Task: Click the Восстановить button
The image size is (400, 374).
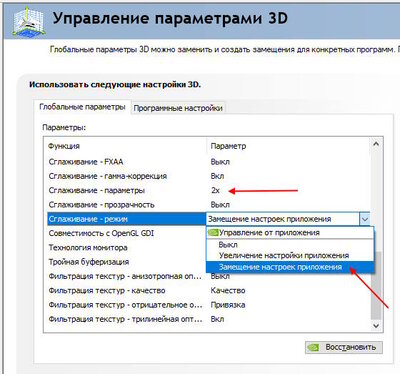Action: (x=344, y=347)
